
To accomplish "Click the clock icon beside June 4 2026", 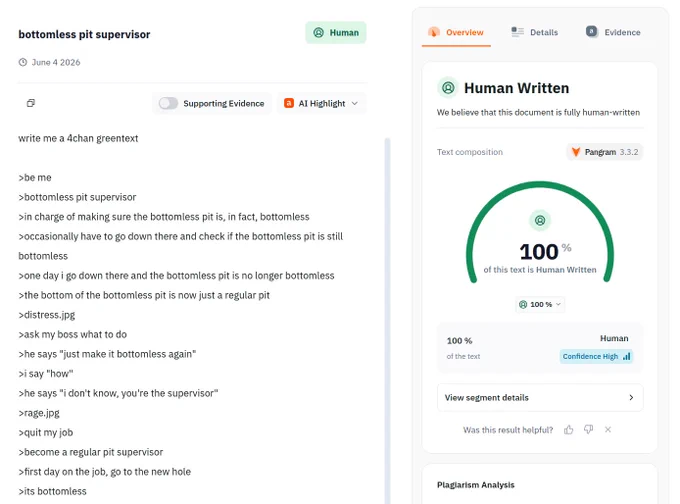I will (23, 62).
